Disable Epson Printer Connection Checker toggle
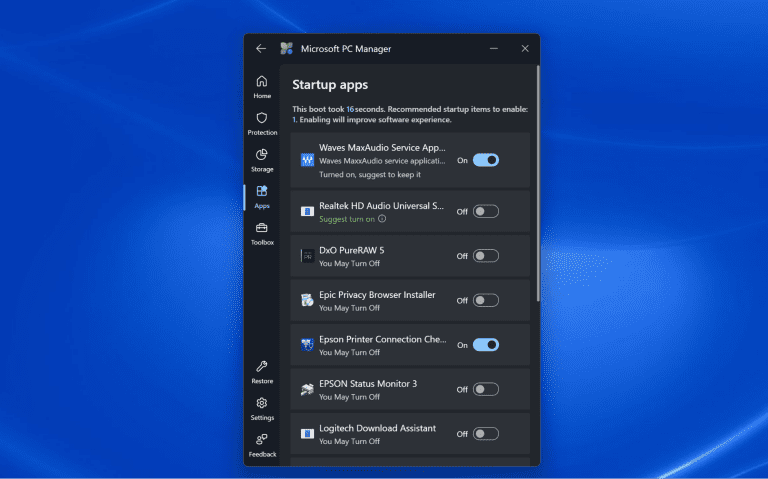 485,345
